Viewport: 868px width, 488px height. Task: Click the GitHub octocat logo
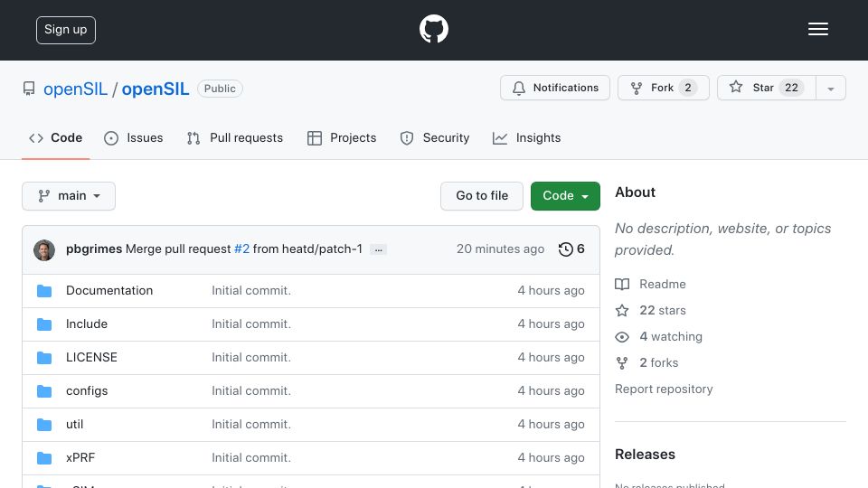point(433,29)
